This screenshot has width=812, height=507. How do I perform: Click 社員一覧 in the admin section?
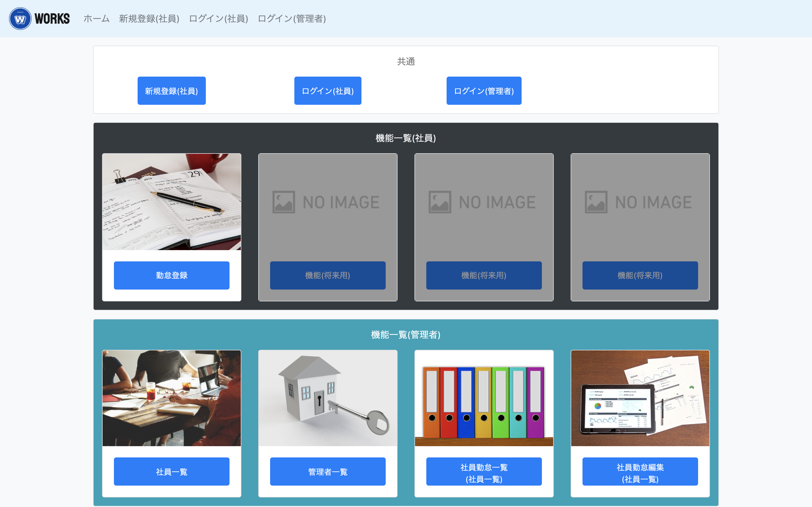pyautogui.click(x=171, y=472)
